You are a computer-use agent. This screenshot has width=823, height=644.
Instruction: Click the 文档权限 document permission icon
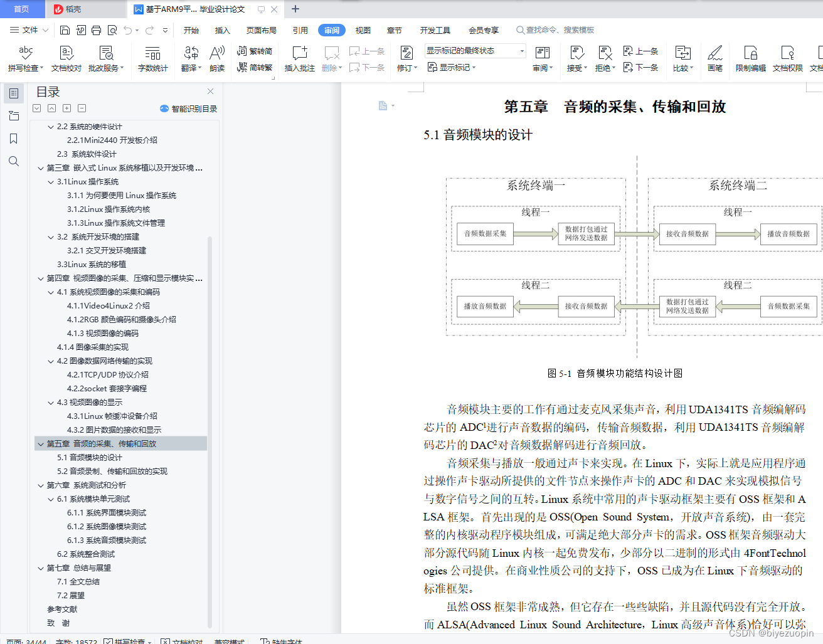788,58
